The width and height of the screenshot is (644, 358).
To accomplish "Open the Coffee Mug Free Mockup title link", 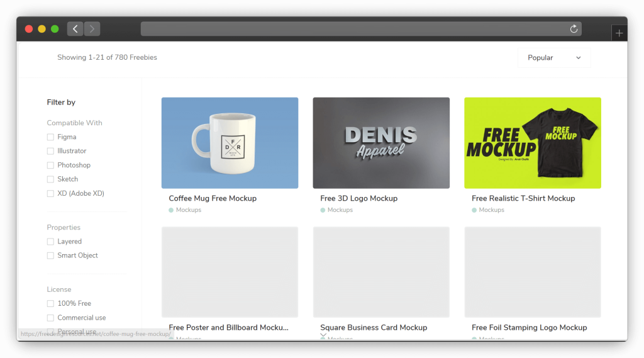I will tap(213, 198).
